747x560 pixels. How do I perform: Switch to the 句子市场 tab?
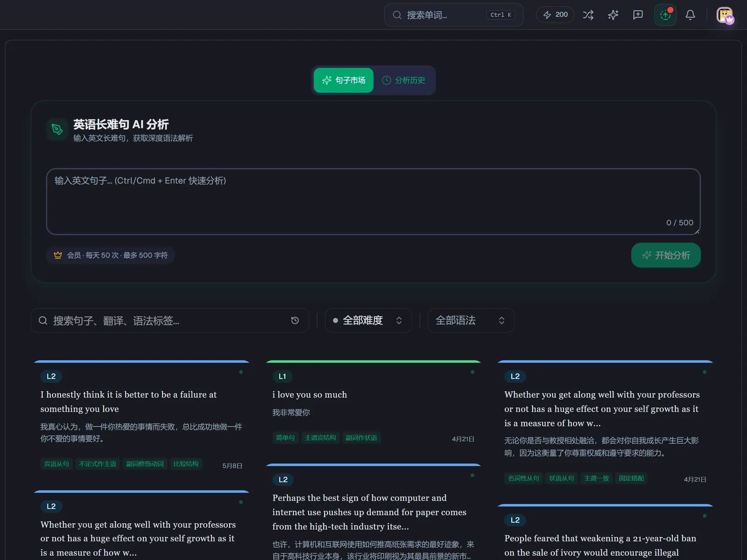pyautogui.click(x=344, y=80)
